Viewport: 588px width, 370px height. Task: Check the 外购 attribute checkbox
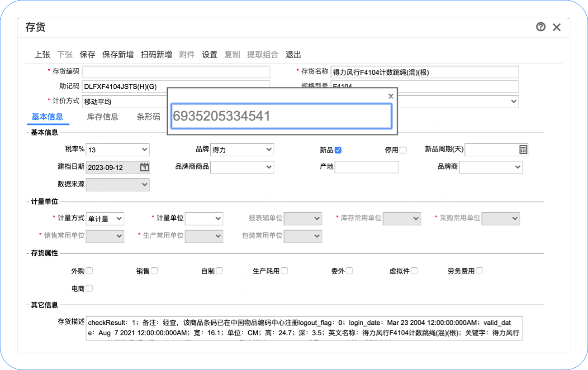tap(89, 271)
